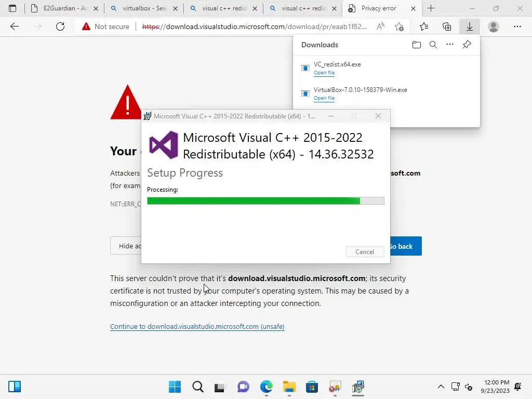Go back using the browser back arrow
Image resolution: width=532 pixels, height=399 pixels.
point(14,26)
